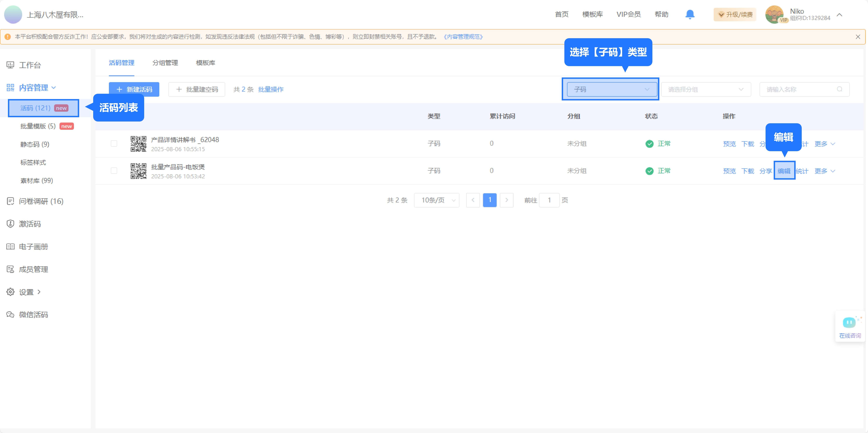
Task: Open the 工作台 dashboard icon
Action: click(10, 65)
